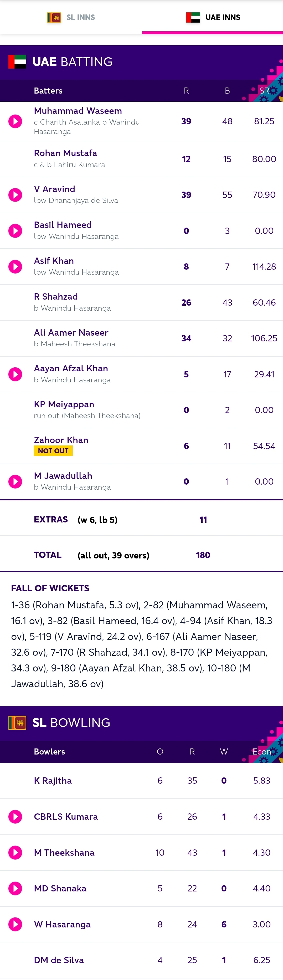Play Aayan Afzal Khan wicket video

click(15, 374)
